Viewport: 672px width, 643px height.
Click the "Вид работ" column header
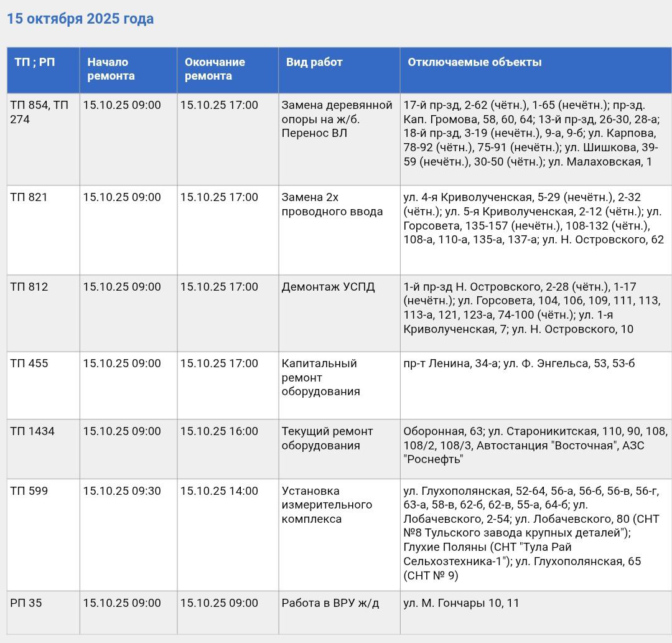pos(314,62)
